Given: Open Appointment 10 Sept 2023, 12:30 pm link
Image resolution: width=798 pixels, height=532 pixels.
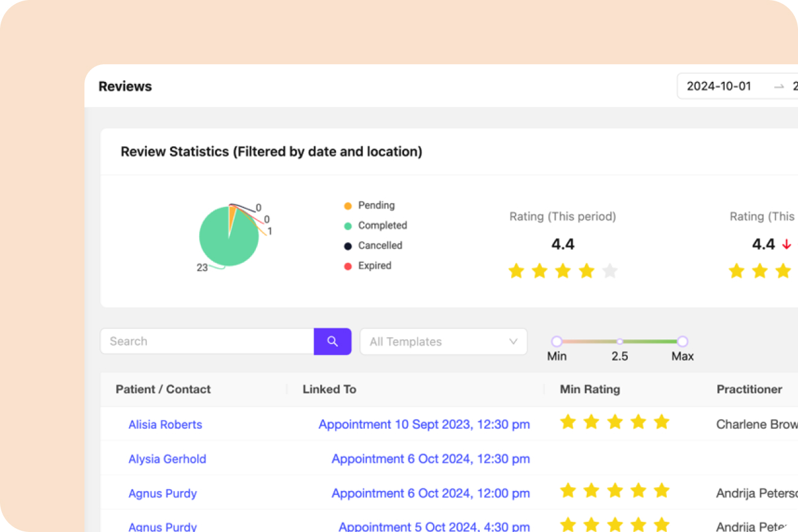Looking at the screenshot, I should [x=424, y=424].
